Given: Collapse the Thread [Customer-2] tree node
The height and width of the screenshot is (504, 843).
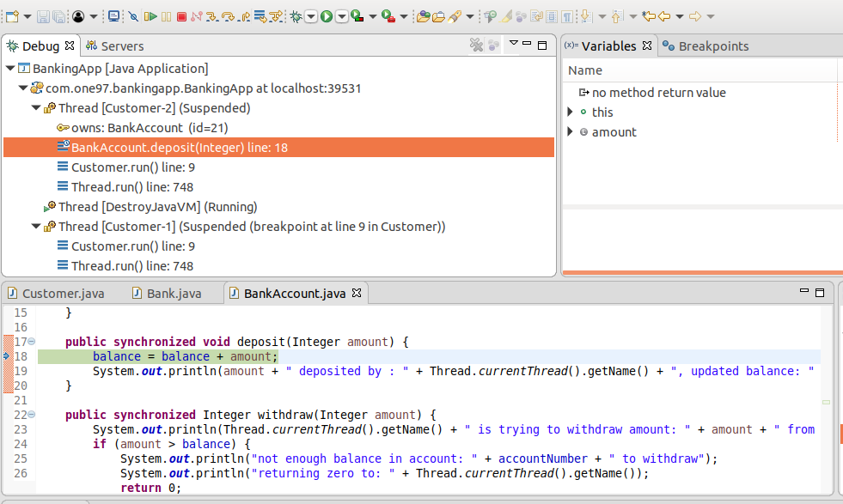Looking at the screenshot, I should tap(37, 108).
